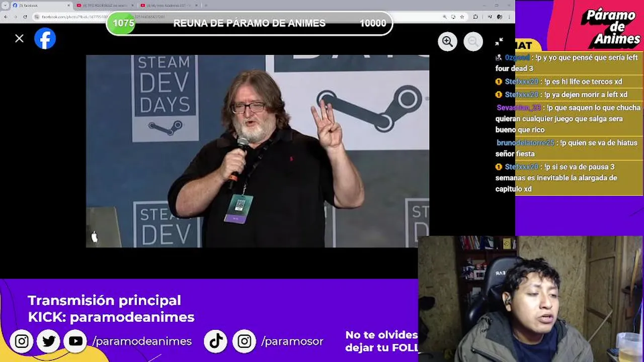Click the Instagram icon beside /paramodeanimes
This screenshot has height=362, width=644.
click(22, 341)
